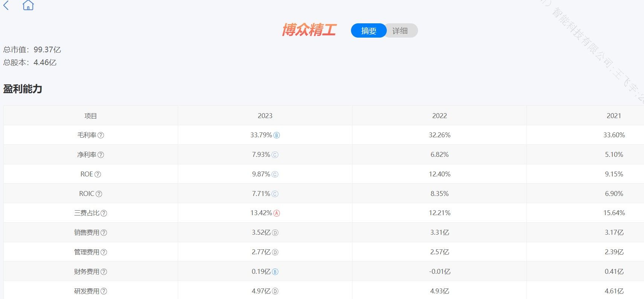The image size is (644, 299).
Task: Click the 研发费用 row label
Action: [87, 291]
